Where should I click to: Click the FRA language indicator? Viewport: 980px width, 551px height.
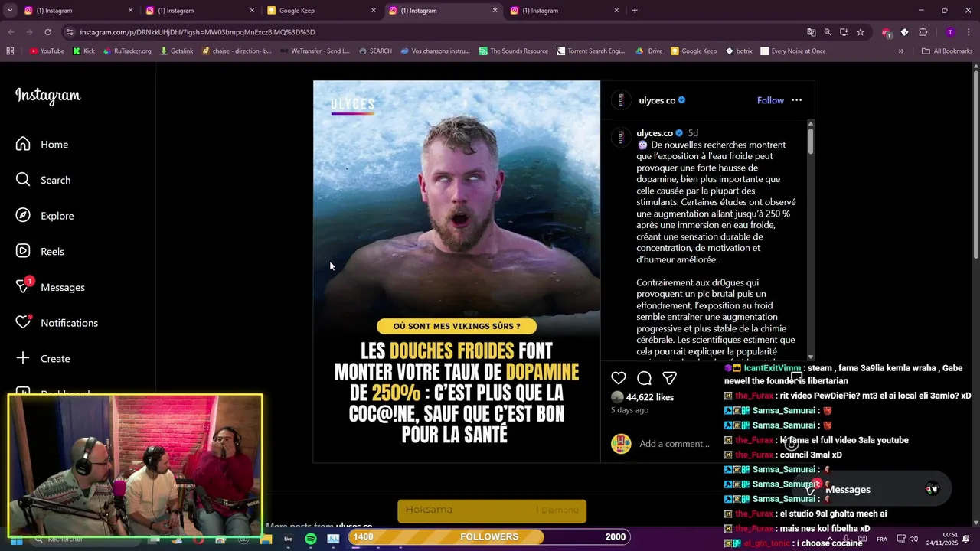coord(882,539)
